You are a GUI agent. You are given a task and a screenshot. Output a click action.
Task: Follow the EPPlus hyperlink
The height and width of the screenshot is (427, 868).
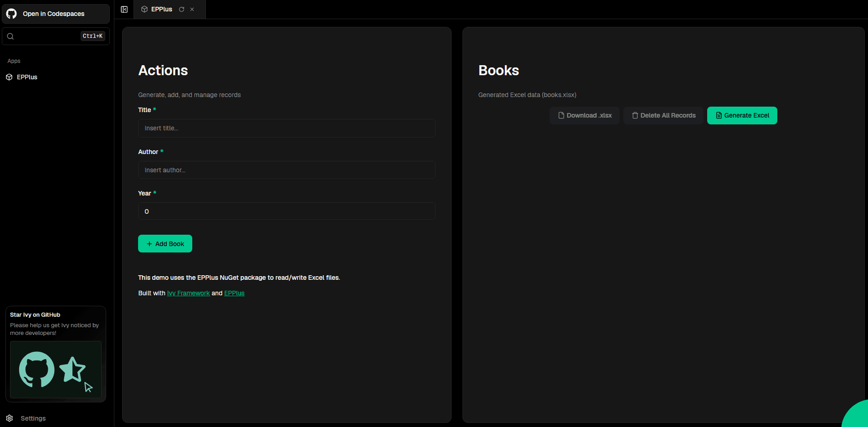(x=234, y=293)
